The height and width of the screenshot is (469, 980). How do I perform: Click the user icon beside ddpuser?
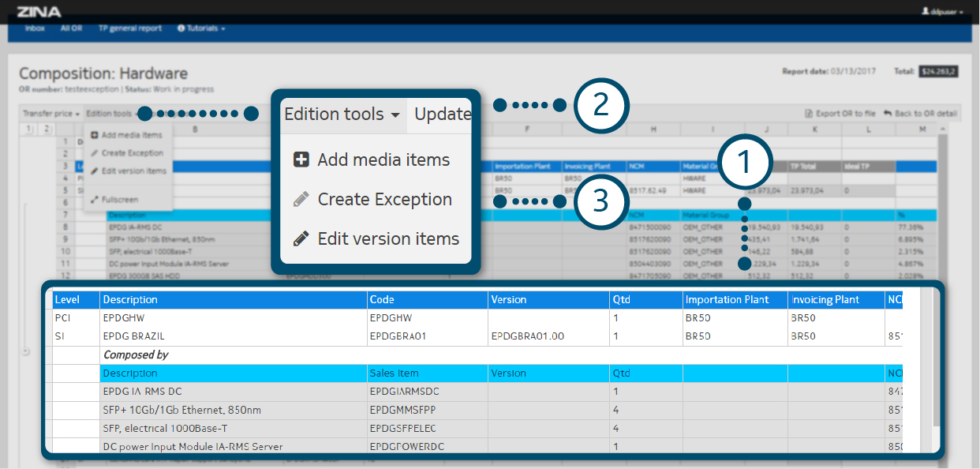(925, 12)
